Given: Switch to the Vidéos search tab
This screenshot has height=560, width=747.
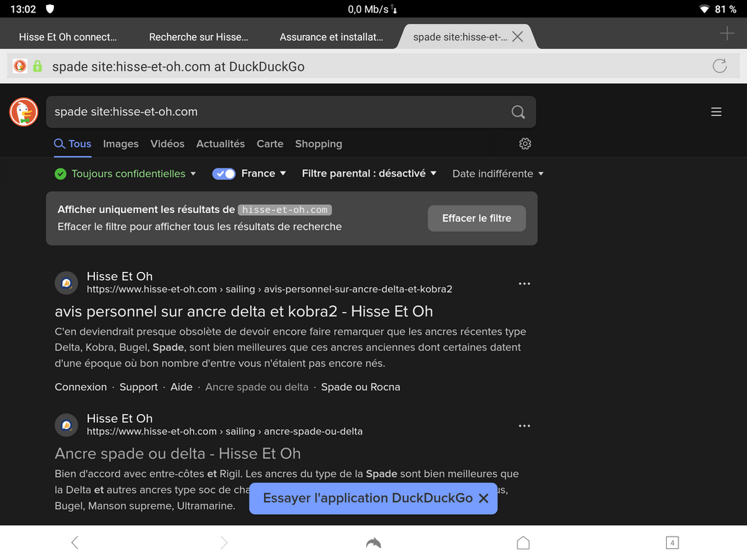Looking at the screenshot, I should [167, 144].
